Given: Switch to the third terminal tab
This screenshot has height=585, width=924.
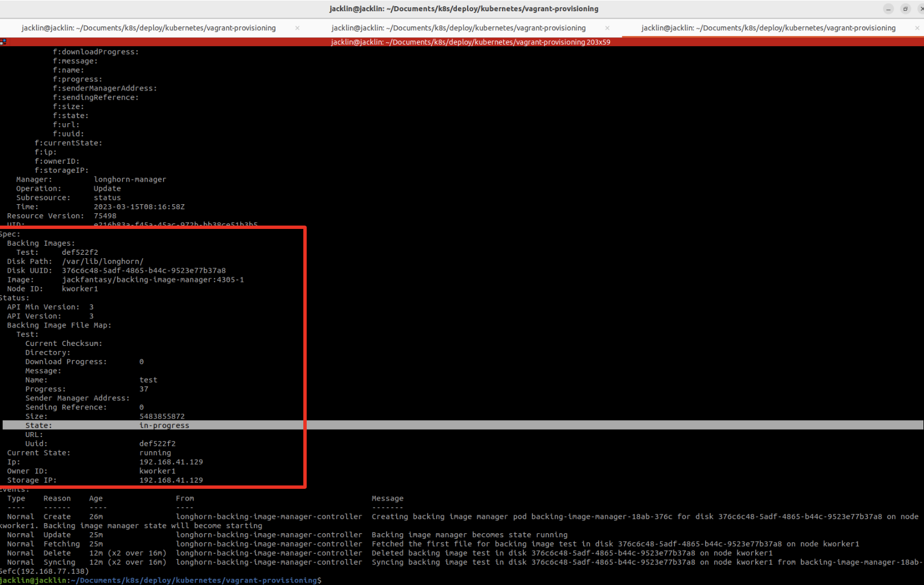Looking at the screenshot, I should pyautogui.click(x=768, y=28).
